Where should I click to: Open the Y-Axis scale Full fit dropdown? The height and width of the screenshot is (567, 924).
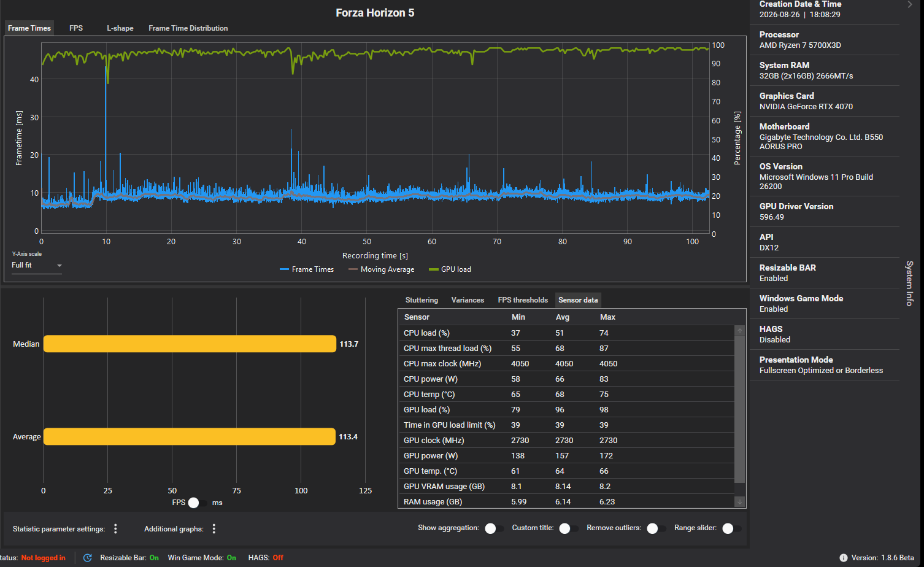point(37,266)
